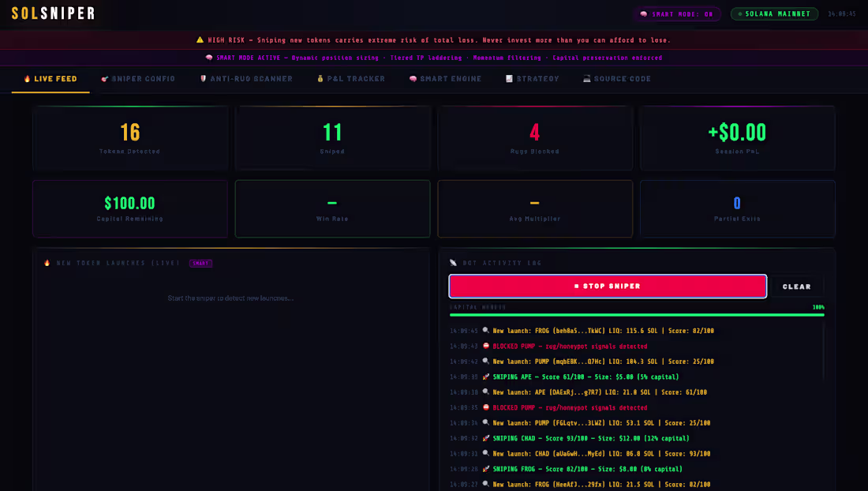Click the stop icon on 14:09:35 BLOCKED PUMP entry
The height and width of the screenshot is (491, 868).
tap(485, 407)
